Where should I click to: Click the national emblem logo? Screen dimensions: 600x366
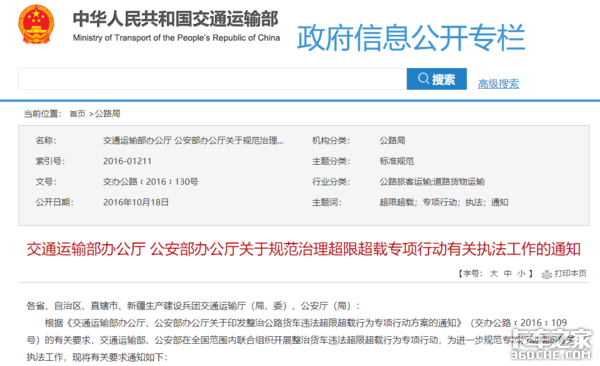click(36, 24)
